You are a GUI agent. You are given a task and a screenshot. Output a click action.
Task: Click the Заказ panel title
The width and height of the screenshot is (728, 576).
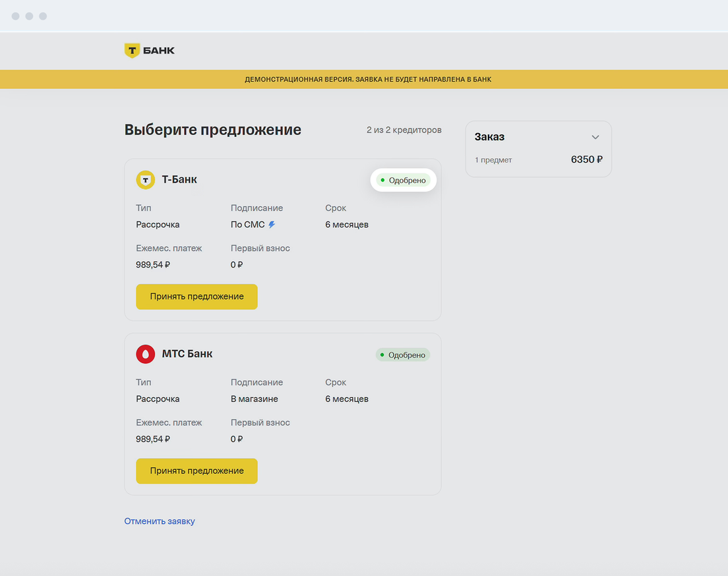[x=489, y=137]
